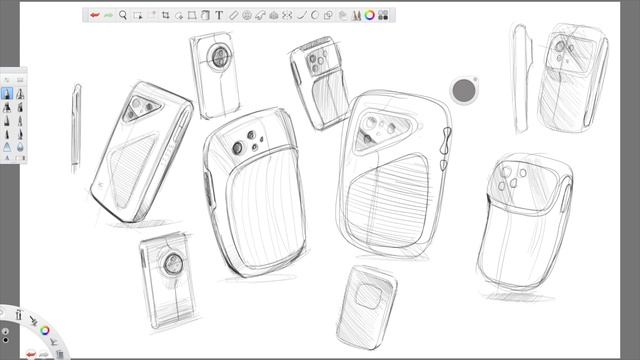Click the brush icon in corner lagoon
Viewport: 640px width, 360px height.
[33, 320]
